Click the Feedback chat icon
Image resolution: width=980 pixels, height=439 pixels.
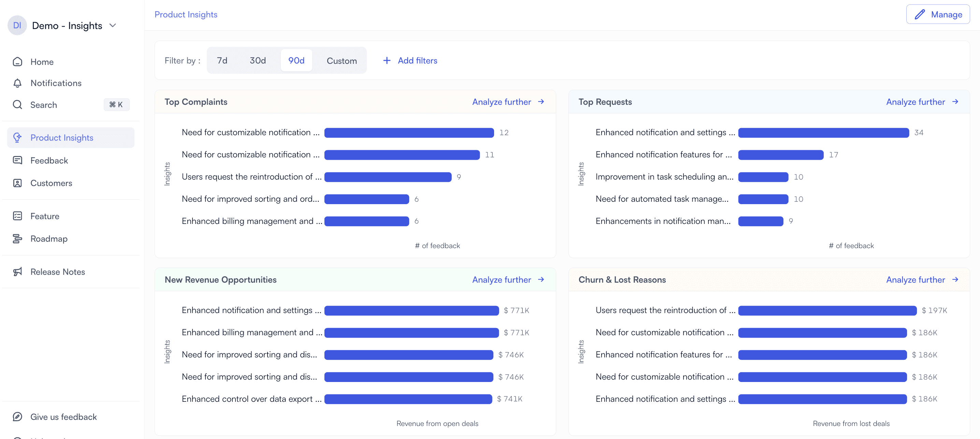point(17,160)
